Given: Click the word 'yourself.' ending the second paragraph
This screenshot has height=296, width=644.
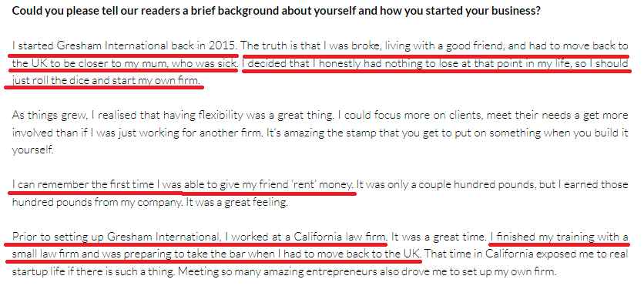Looking at the screenshot, I should [x=33, y=150].
